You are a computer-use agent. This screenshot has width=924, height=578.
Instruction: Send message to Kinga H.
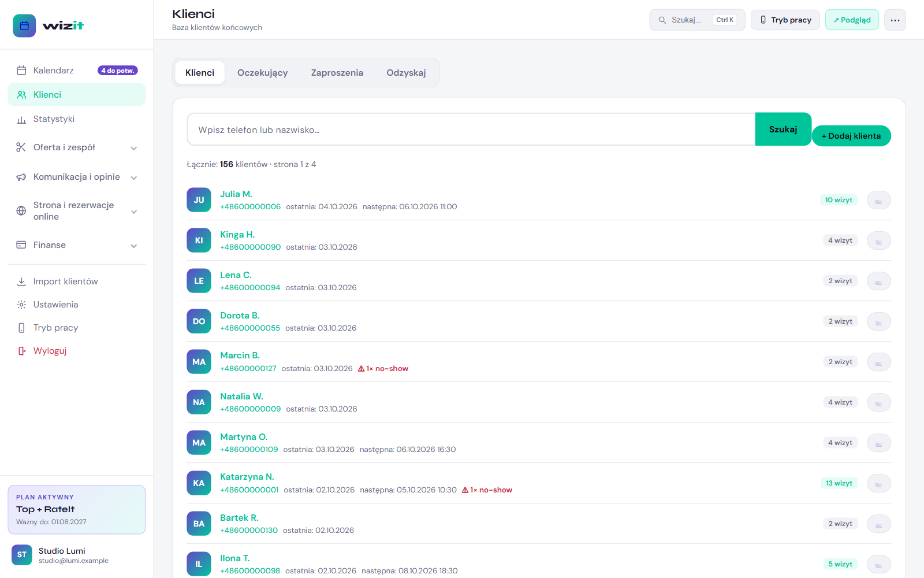click(878, 240)
